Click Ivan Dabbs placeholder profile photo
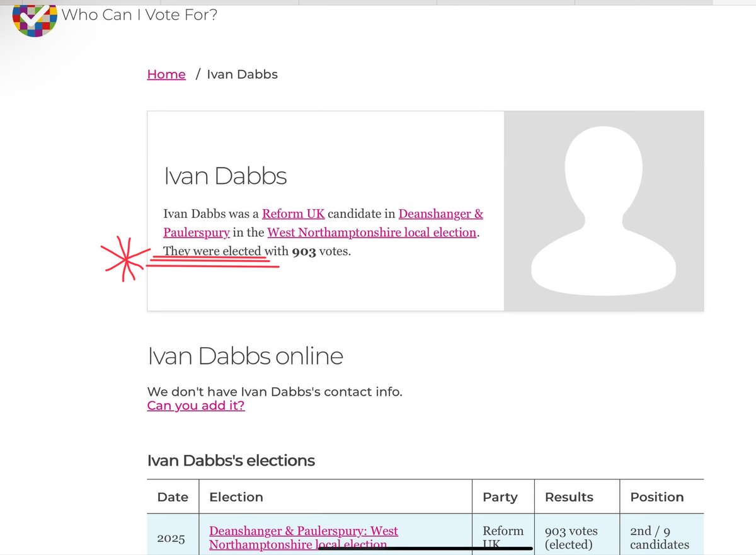 pyautogui.click(x=604, y=211)
